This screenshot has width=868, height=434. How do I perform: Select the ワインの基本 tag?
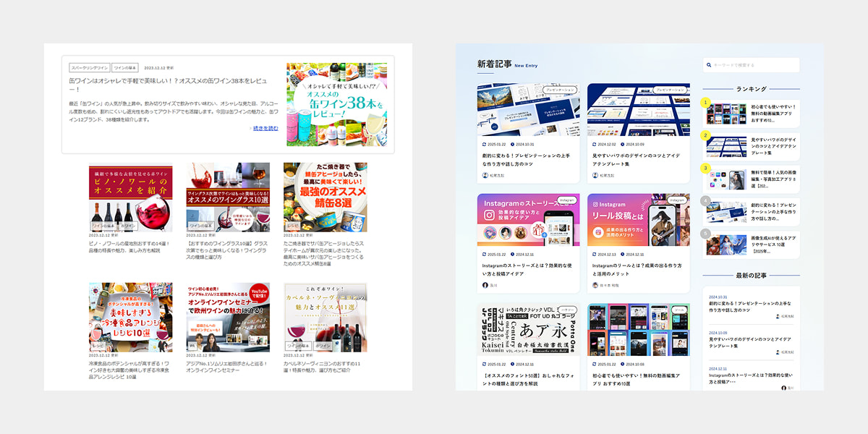click(124, 67)
